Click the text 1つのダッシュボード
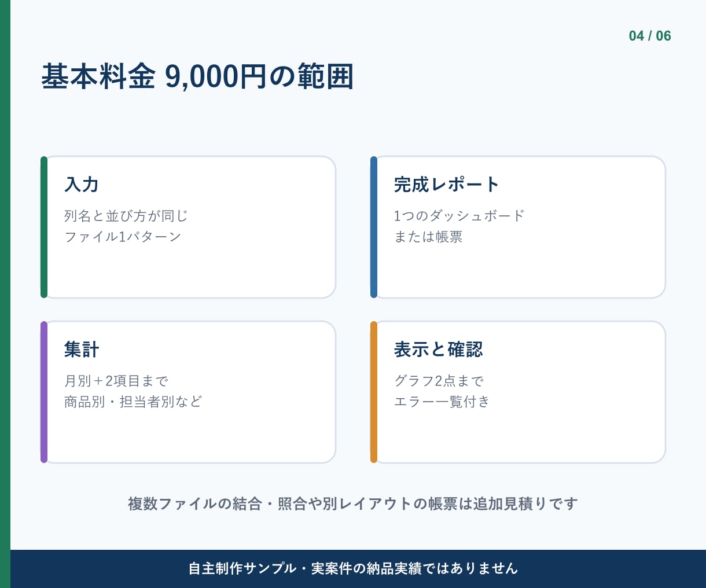706x588 pixels. pyautogui.click(x=459, y=216)
